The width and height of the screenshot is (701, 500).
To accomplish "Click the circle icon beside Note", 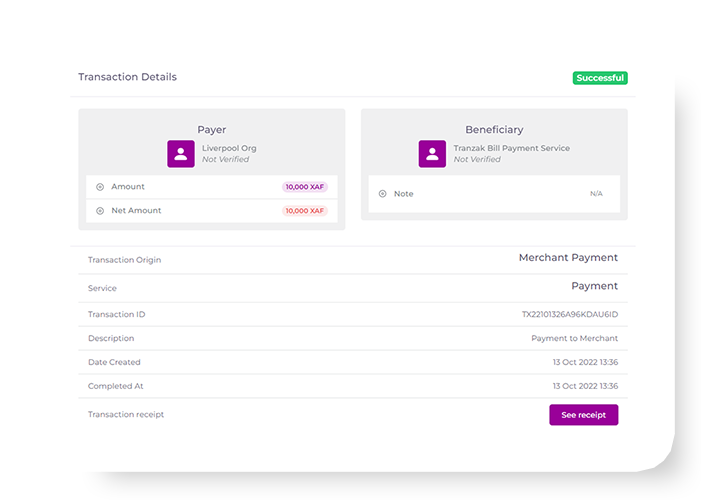I will [x=383, y=194].
